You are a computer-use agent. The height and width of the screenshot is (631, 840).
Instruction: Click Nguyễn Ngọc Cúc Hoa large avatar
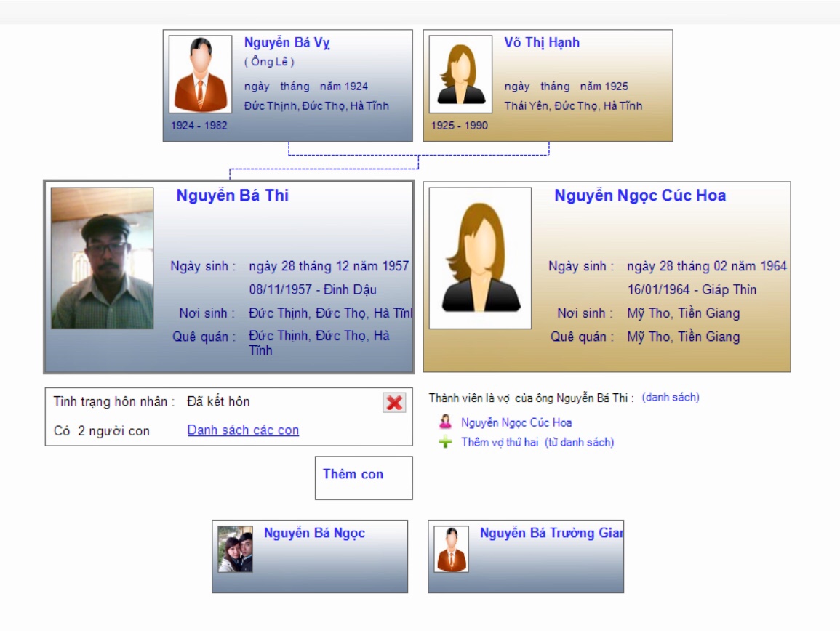tap(481, 257)
